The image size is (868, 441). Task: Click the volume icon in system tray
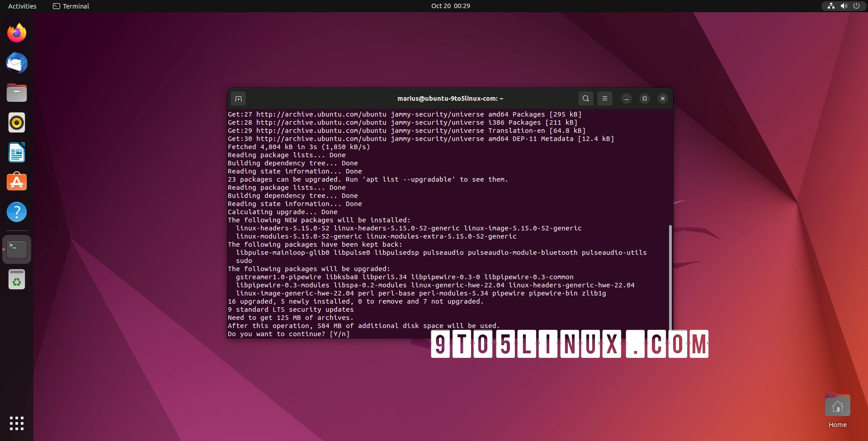[844, 6]
